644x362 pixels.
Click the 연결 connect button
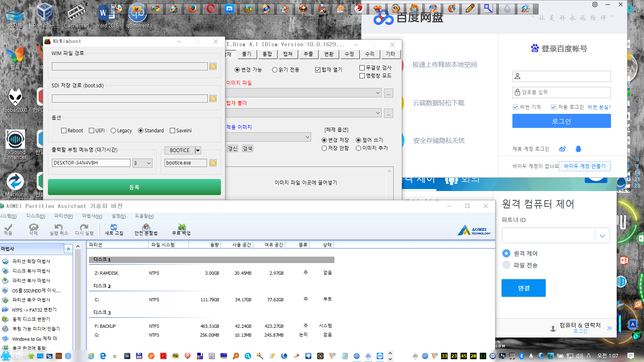coord(524,288)
